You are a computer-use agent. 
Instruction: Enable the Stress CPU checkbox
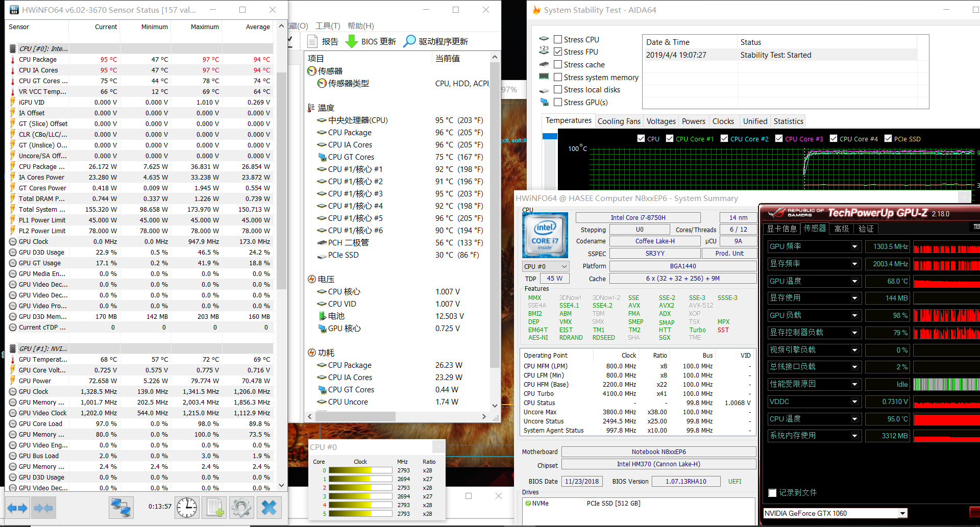[558, 39]
